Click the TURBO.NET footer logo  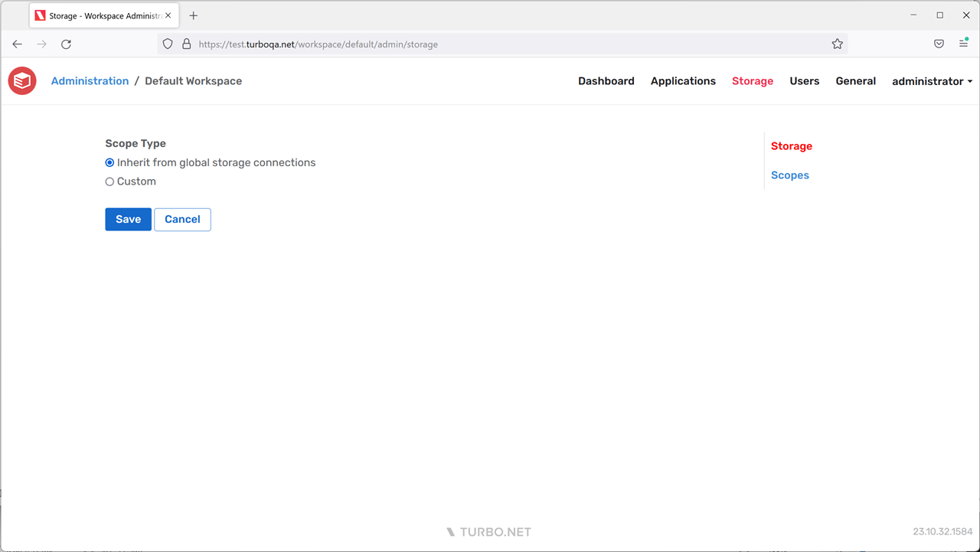(x=489, y=532)
